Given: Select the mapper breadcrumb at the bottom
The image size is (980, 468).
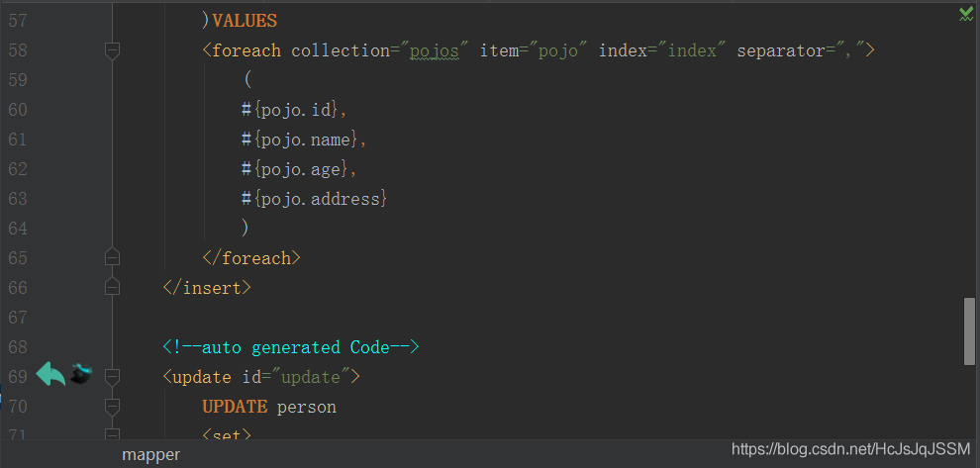Looking at the screenshot, I should coord(151,455).
